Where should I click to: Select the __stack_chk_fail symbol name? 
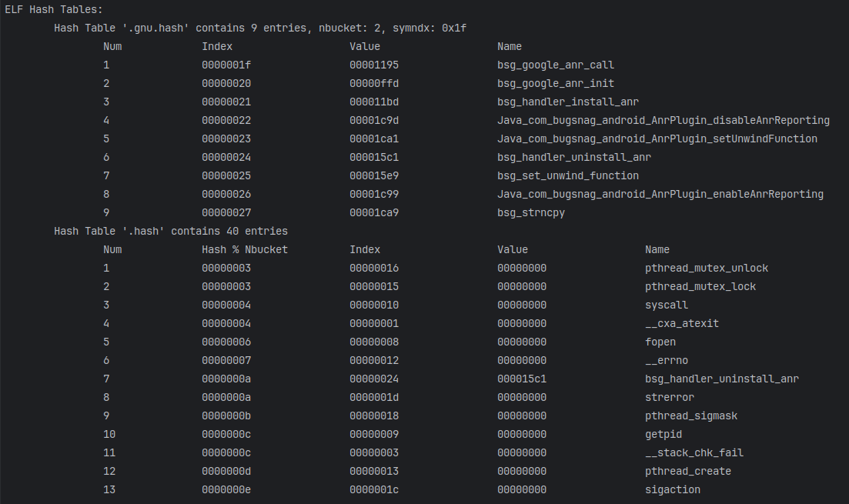coord(694,452)
